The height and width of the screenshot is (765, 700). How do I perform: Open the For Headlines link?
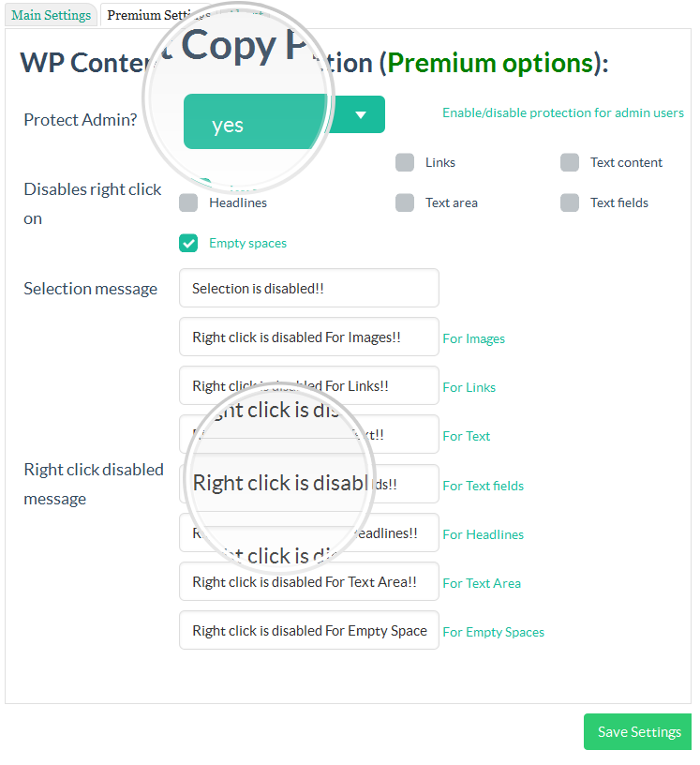[483, 534]
